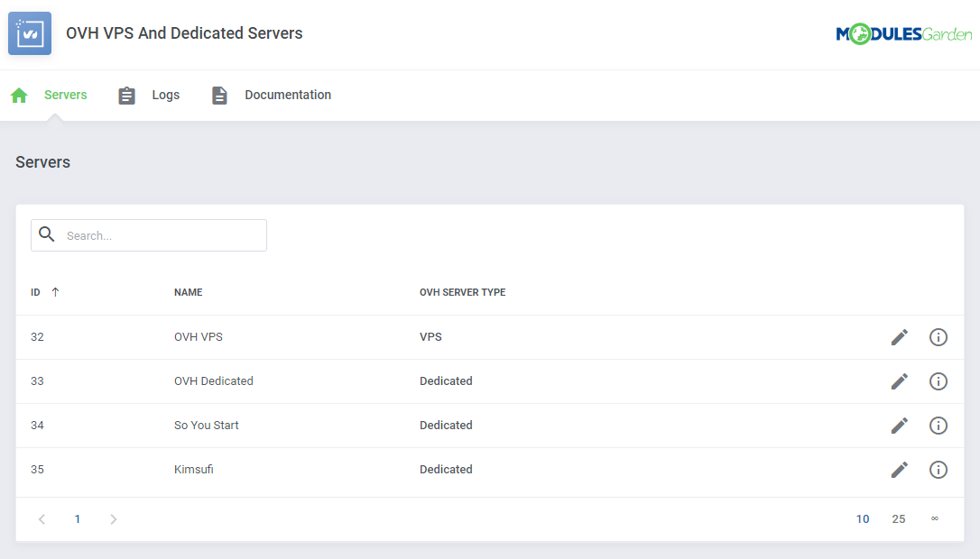Toggle the ID column sort arrow
Viewport: 980px width, 559px height.
[x=55, y=291]
